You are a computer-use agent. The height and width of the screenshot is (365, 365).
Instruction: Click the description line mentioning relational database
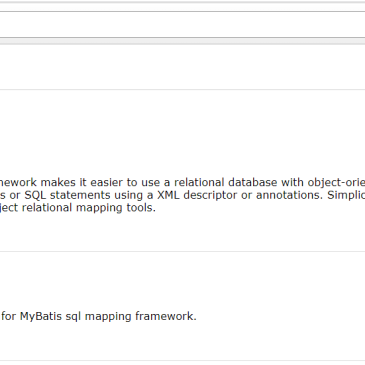click(182, 182)
